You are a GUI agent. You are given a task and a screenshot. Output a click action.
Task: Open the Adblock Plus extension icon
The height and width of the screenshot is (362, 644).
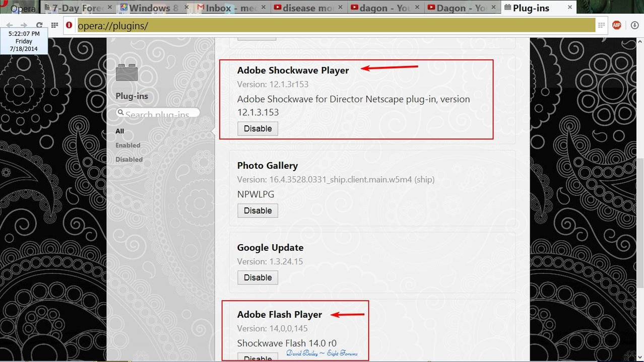coord(616,25)
